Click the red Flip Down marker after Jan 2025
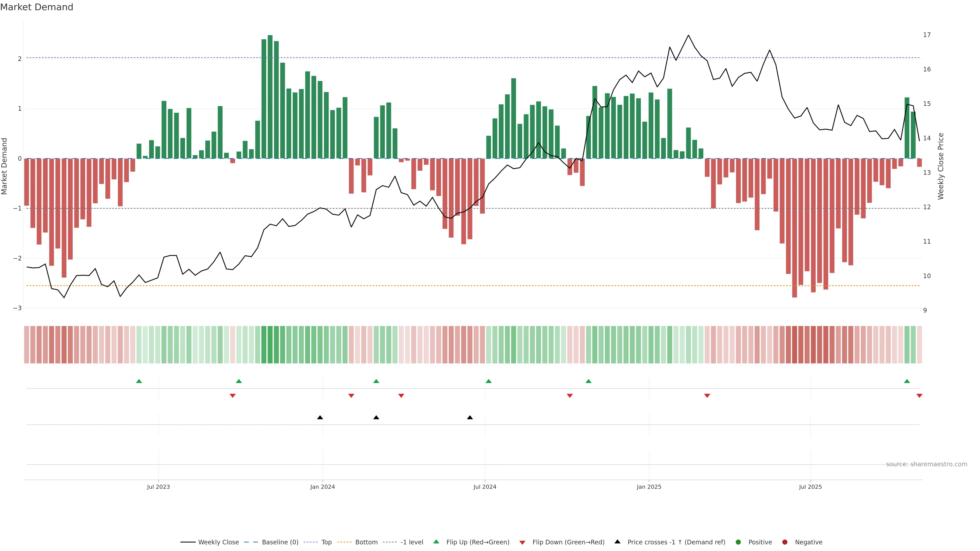Screen dimensions: 980x551 tap(707, 396)
